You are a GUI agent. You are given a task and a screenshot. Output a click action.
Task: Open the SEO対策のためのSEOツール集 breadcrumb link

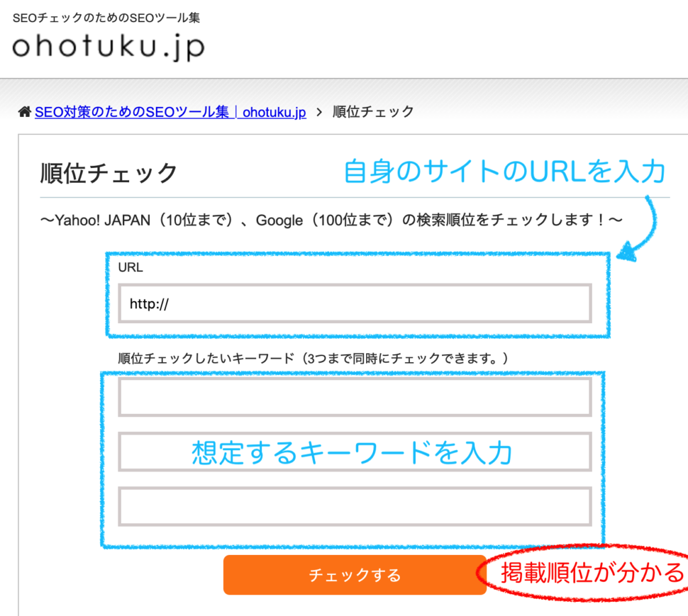(170, 112)
